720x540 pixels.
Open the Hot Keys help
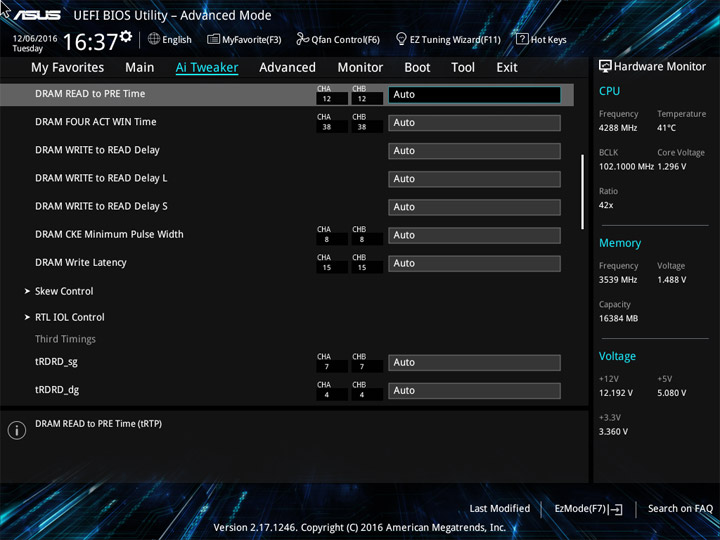click(541, 39)
